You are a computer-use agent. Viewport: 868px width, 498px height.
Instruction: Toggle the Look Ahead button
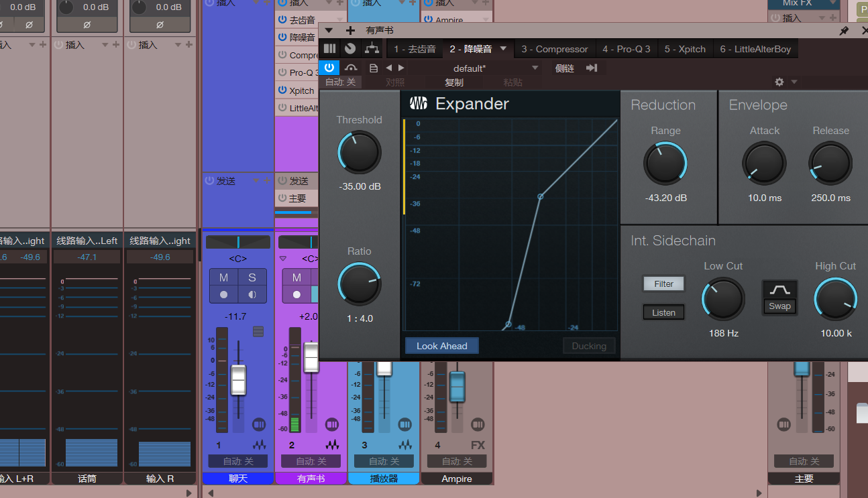441,346
